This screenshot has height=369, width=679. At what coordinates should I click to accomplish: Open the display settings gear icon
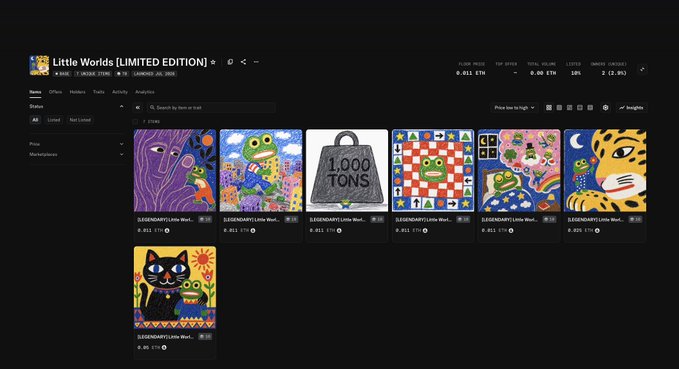[605, 107]
